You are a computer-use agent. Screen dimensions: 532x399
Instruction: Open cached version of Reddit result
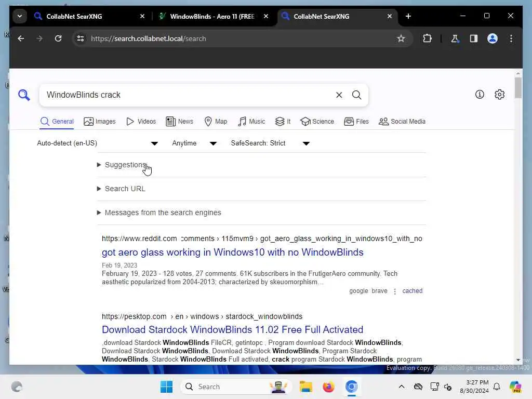click(x=412, y=291)
